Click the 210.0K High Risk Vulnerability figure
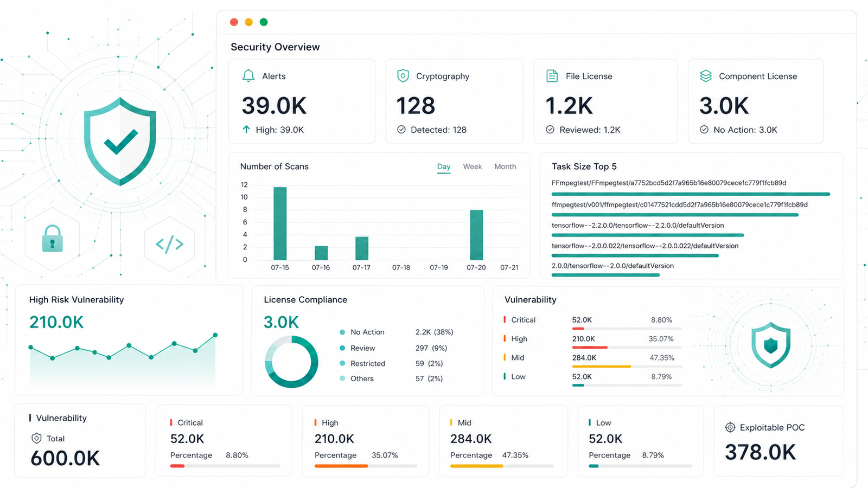 56,322
